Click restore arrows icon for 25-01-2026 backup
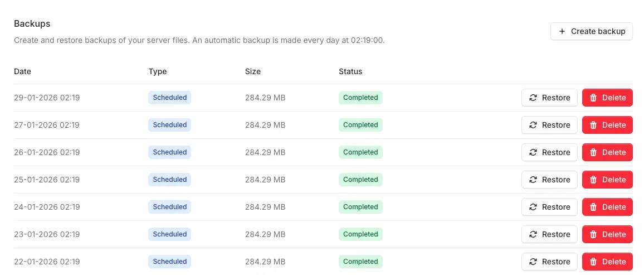 533,180
